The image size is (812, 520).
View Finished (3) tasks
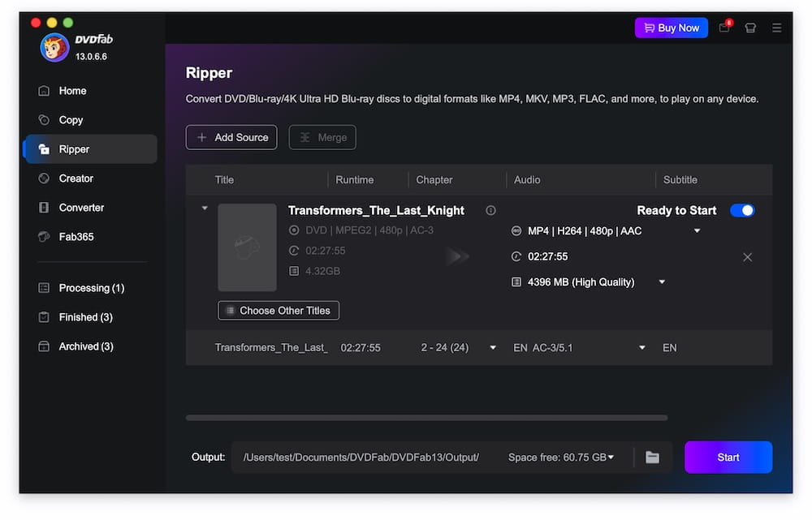coord(85,317)
